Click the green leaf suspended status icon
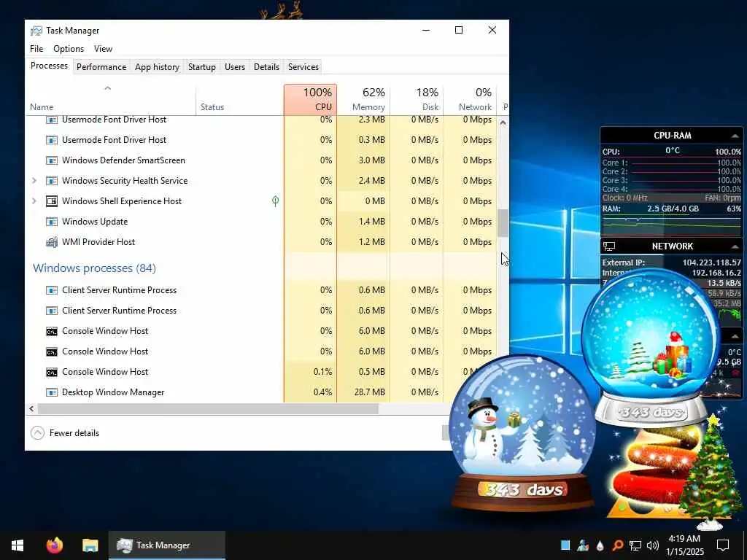The image size is (747, 560). pyautogui.click(x=275, y=201)
